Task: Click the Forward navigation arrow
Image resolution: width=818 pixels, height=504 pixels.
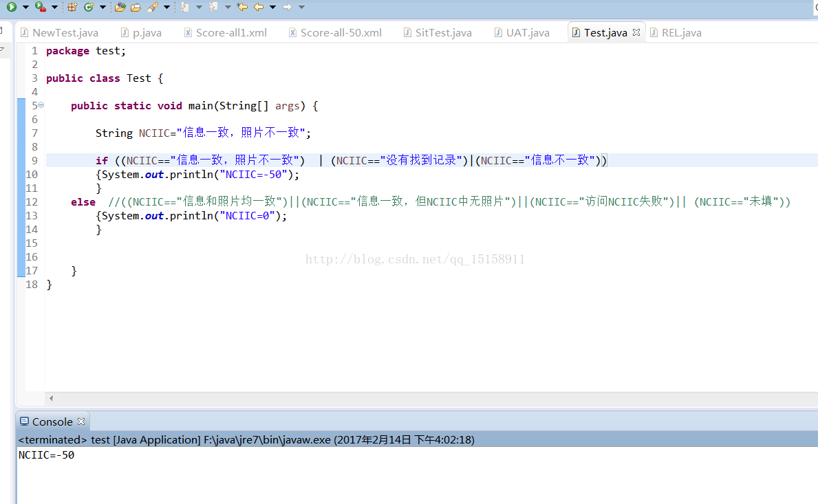Action: (x=287, y=7)
